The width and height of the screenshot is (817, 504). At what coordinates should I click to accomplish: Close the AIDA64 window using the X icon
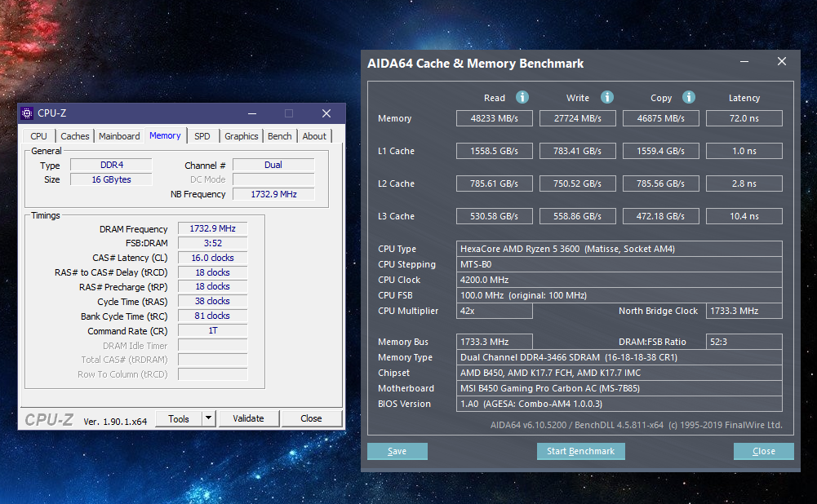coord(782,61)
